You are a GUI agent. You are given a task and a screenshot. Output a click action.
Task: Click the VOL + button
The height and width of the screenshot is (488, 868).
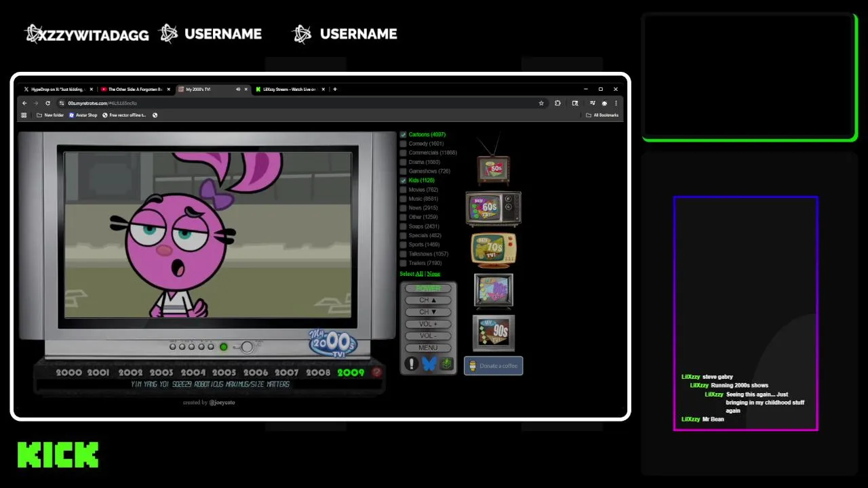[428, 324]
